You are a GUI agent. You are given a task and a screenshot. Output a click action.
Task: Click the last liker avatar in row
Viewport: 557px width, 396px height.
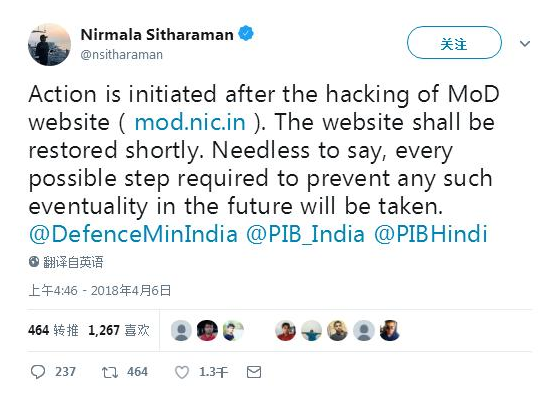(x=389, y=331)
